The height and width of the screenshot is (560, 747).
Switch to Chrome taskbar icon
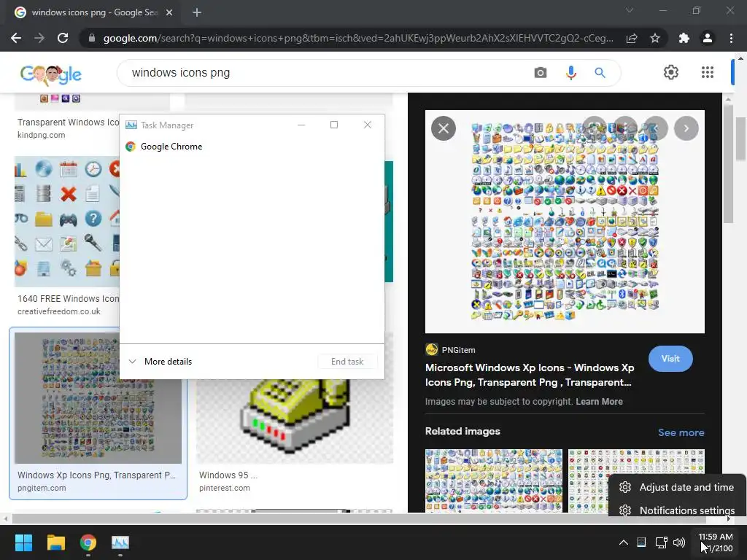tap(88, 542)
